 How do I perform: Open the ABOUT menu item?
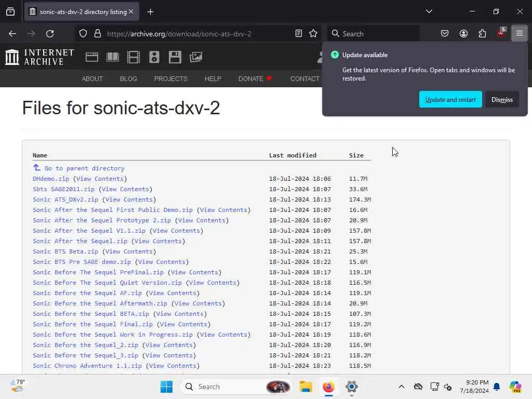pyautogui.click(x=92, y=79)
